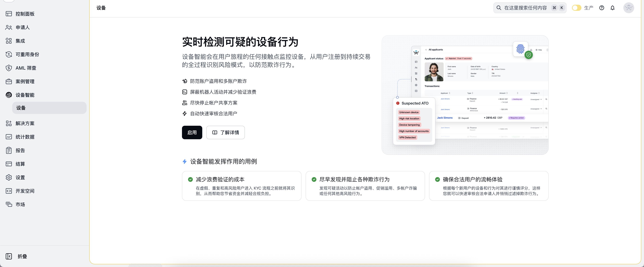The image size is (644, 267).
Task: Open the 控制面板 dashboard icon
Action: tap(9, 14)
